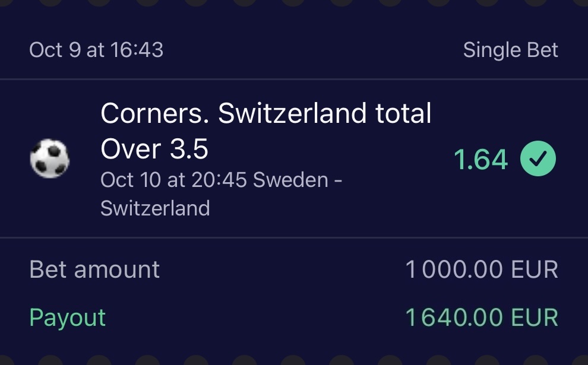Open the Sweden team name in match line

pos(290,180)
